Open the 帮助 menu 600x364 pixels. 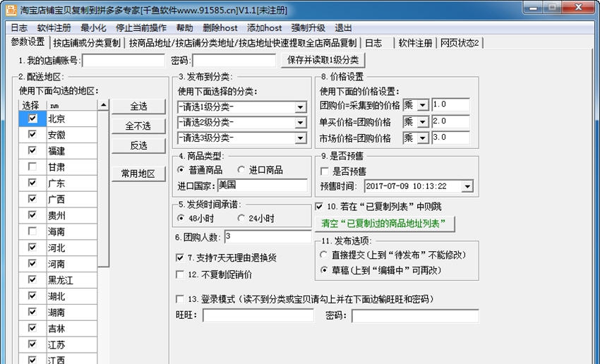click(x=184, y=28)
